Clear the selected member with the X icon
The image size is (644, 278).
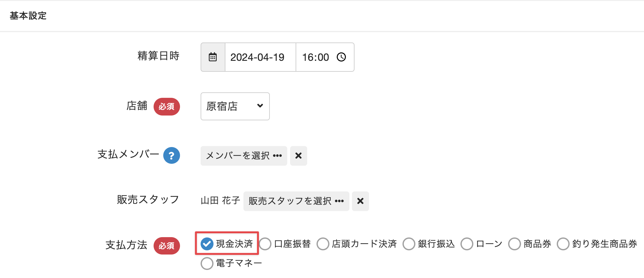pos(298,156)
